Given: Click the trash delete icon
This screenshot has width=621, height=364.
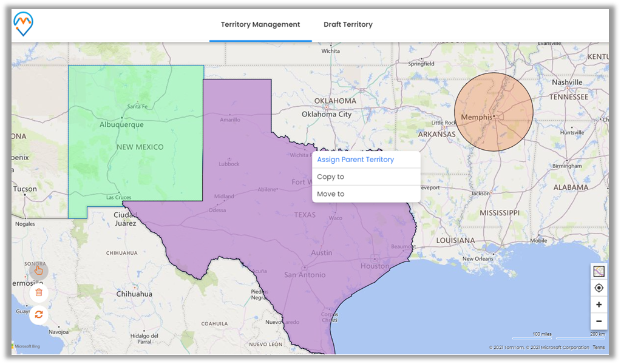Looking at the screenshot, I should click(x=39, y=292).
